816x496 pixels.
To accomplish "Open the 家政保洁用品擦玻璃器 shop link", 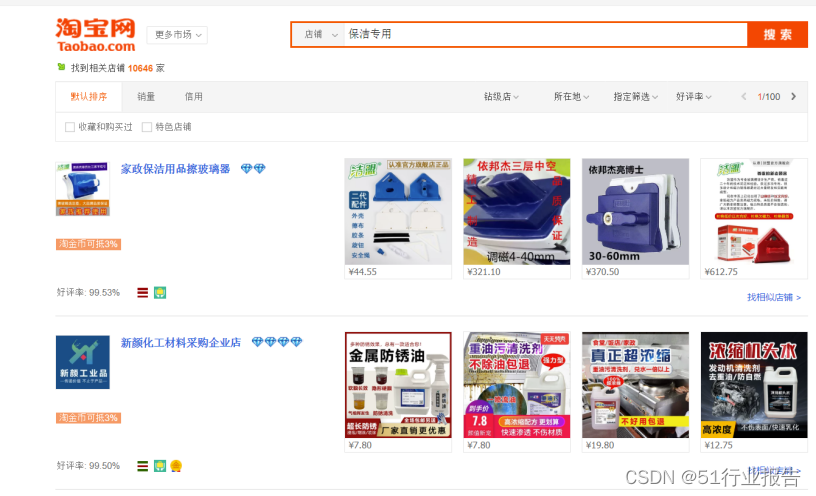I will pyautogui.click(x=175, y=169).
